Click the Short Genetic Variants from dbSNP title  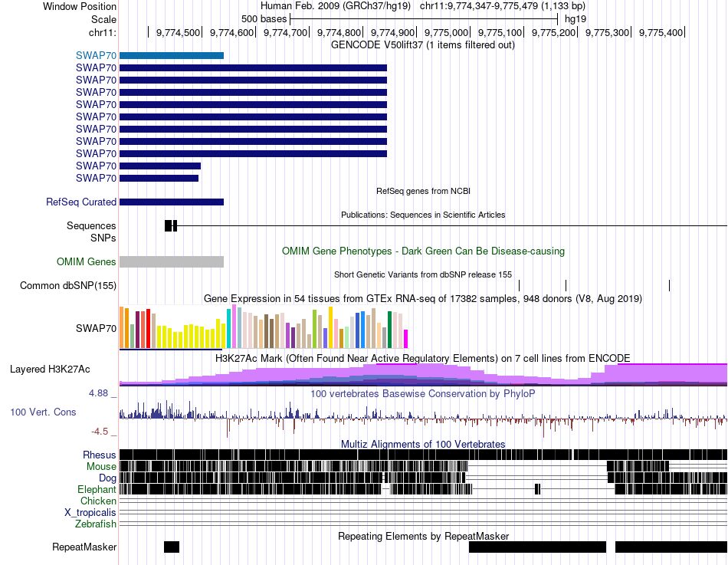(x=423, y=274)
